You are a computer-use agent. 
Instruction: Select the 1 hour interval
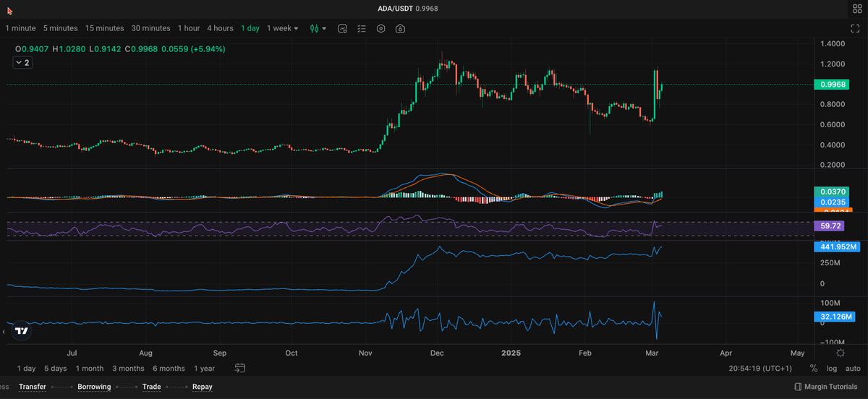click(189, 28)
